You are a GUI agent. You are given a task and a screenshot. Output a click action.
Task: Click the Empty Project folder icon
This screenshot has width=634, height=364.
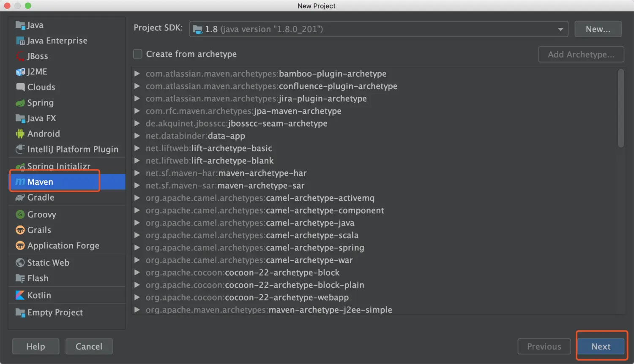point(20,312)
